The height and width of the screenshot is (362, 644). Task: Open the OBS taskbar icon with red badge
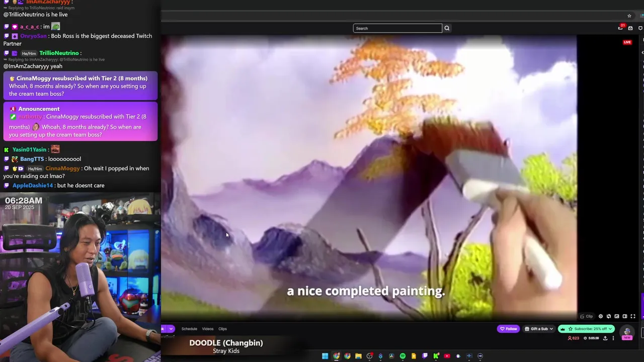[370, 356]
